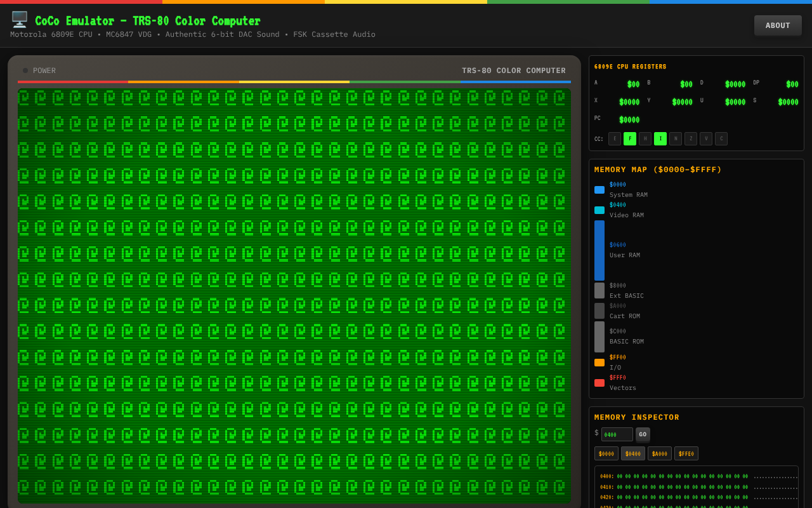The image size is (812, 508).
Task: Jump to the $FFE0 memory preset
Action: click(686, 453)
